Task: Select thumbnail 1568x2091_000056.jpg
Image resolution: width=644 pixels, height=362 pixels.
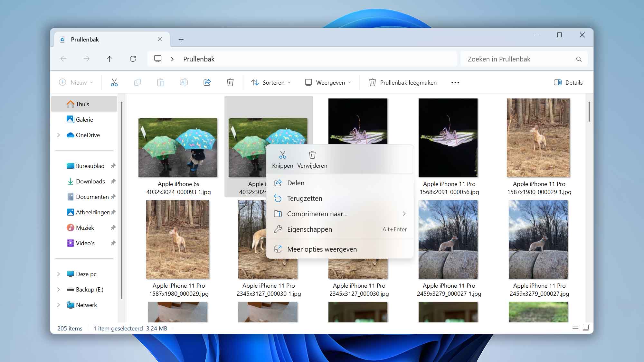Action: tap(448, 138)
